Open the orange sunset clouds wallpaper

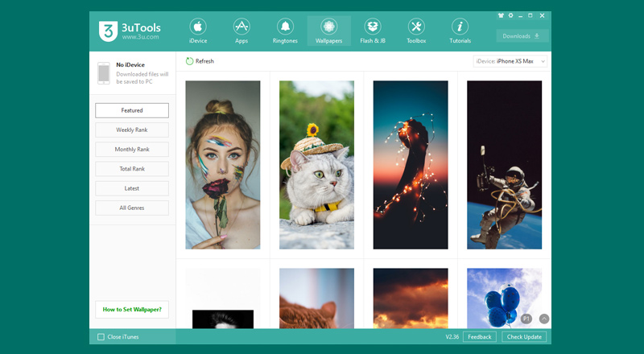pyautogui.click(x=411, y=298)
